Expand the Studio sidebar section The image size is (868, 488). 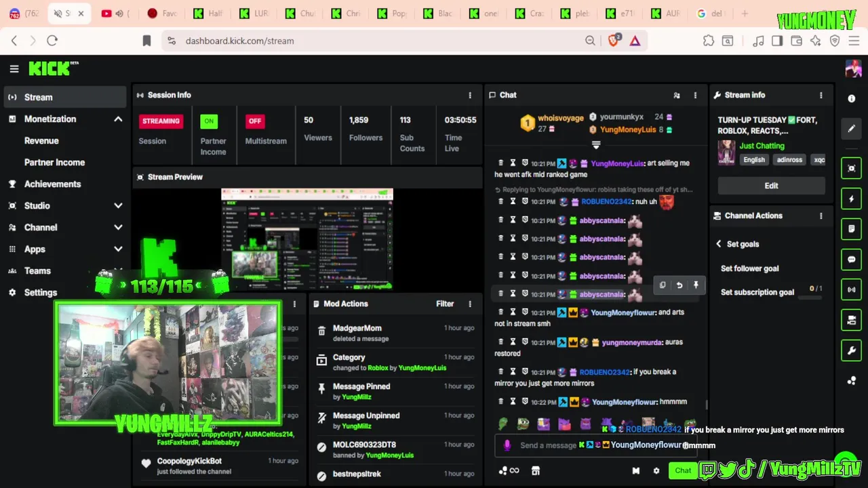[118, 206]
